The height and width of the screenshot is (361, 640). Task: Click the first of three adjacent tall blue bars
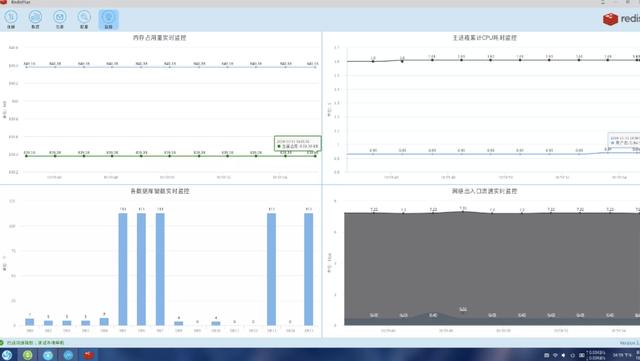coord(123,269)
